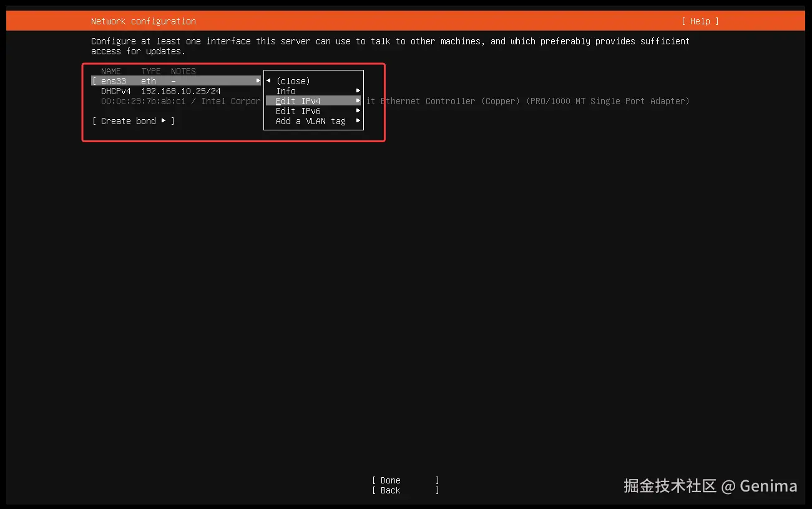Click the arrow beside Add a VLAN tag
Screen dimensions: 812x509
pos(358,121)
